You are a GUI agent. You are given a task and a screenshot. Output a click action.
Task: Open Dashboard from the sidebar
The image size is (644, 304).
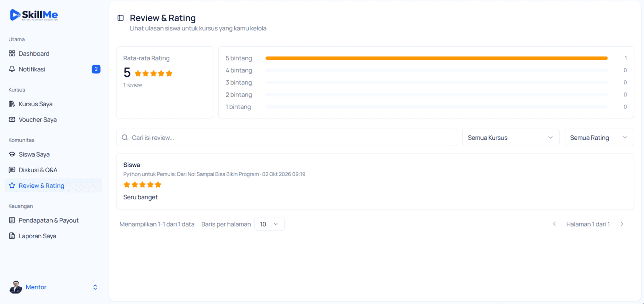click(53, 54)
